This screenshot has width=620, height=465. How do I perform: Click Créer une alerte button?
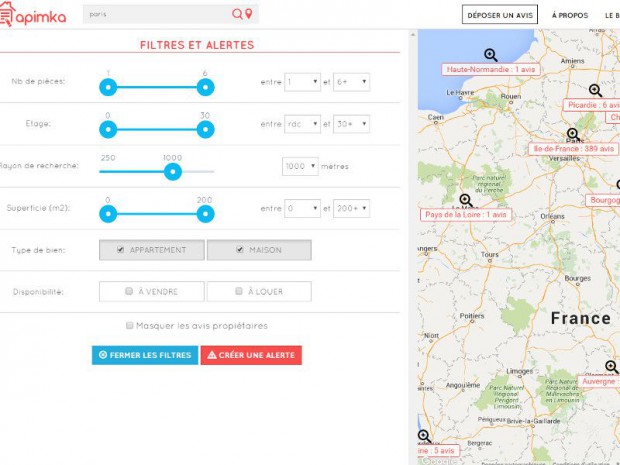tap(251, 355)
